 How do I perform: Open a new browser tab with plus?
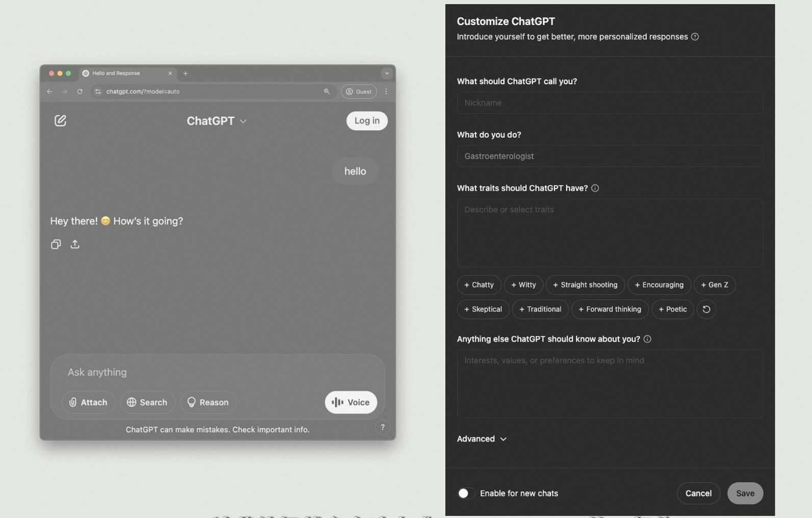click(x=185, y=73)
